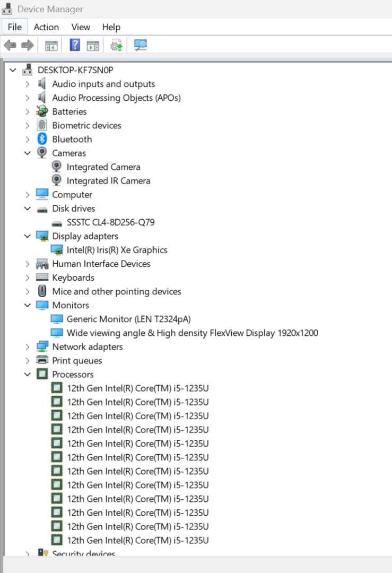Click the blue Help question-mark icon

(75, 45)
